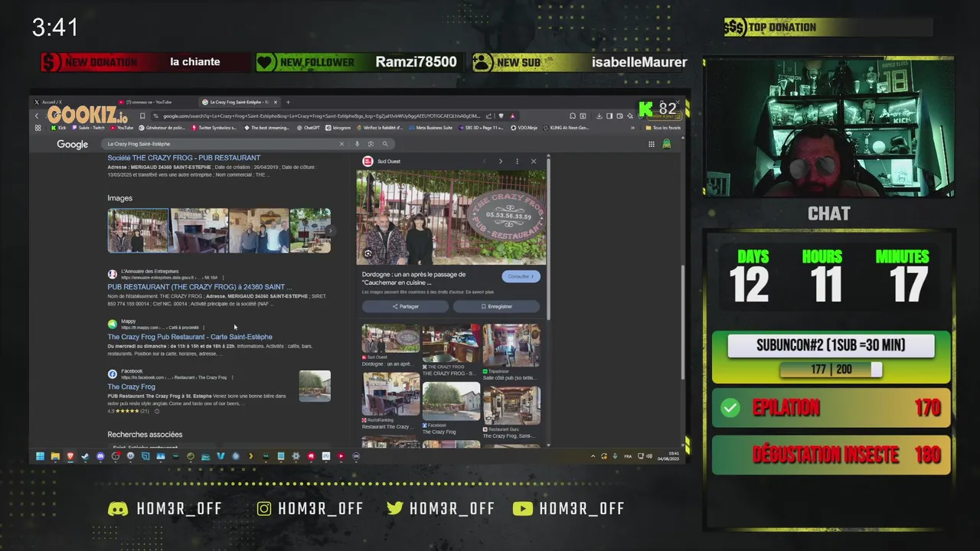
Task: Click the Instagram HOM3R_OFF icon in overlay
Action: (264, 509)
